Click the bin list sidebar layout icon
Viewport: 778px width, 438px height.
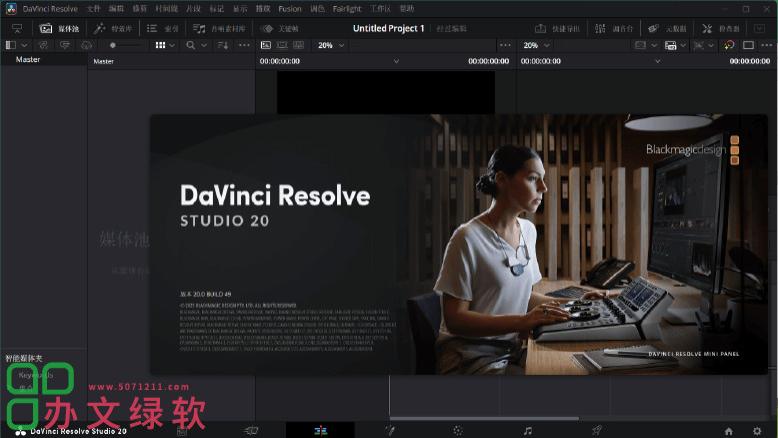click(10, 45)
